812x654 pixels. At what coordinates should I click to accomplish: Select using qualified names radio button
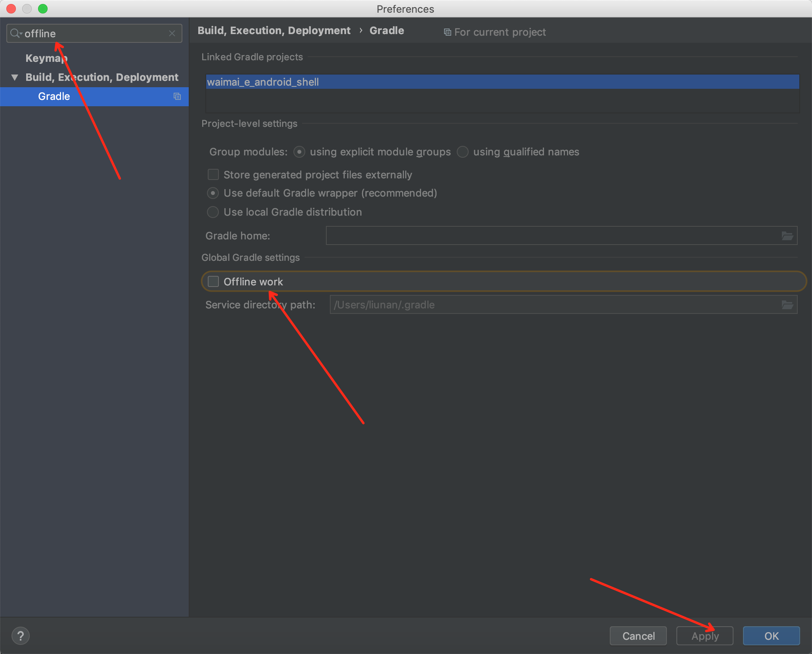[x=463, y=152]
